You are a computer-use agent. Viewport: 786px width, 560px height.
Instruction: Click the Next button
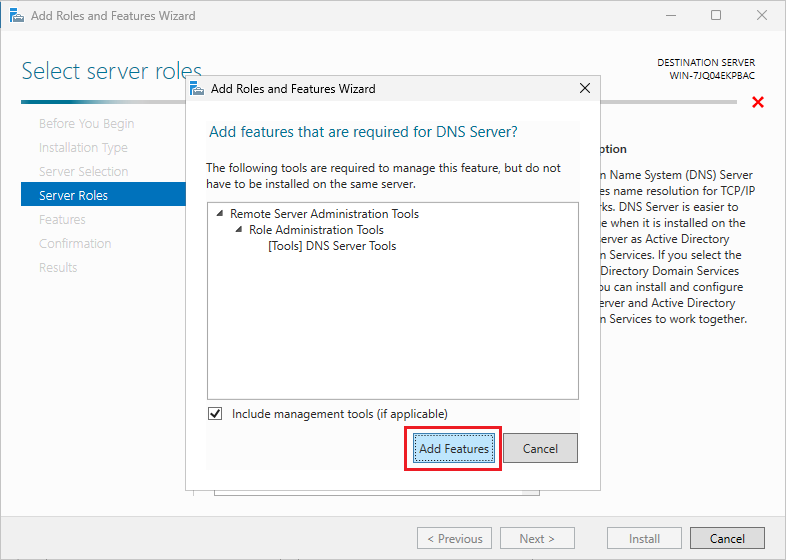coord(537,539)
